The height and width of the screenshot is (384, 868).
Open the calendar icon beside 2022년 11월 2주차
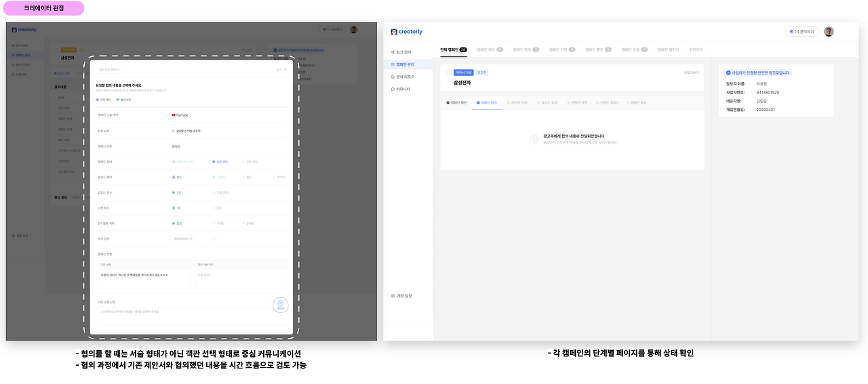(x=174, y=130)
